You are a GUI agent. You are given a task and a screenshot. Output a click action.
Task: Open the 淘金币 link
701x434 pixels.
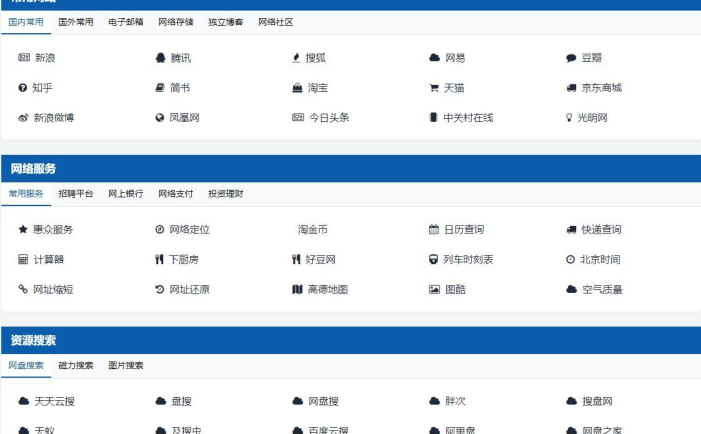click(312, 229)
